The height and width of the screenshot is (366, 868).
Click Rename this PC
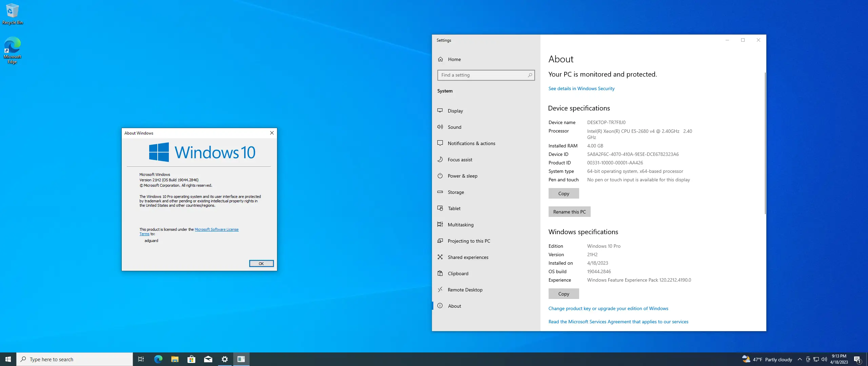tap(569, 211)
